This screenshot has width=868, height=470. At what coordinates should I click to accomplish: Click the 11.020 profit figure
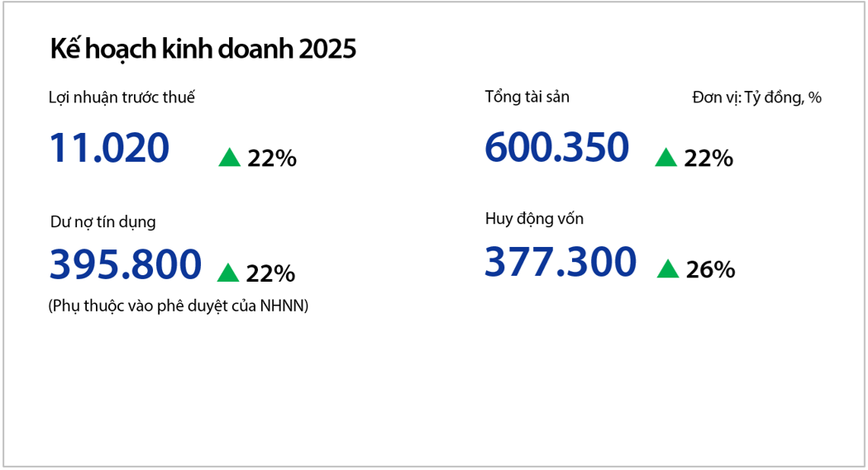point(109,149)
